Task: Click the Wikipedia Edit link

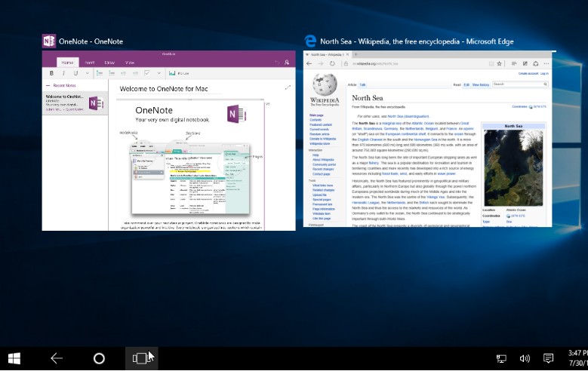Action: click(x=466, y=84)
